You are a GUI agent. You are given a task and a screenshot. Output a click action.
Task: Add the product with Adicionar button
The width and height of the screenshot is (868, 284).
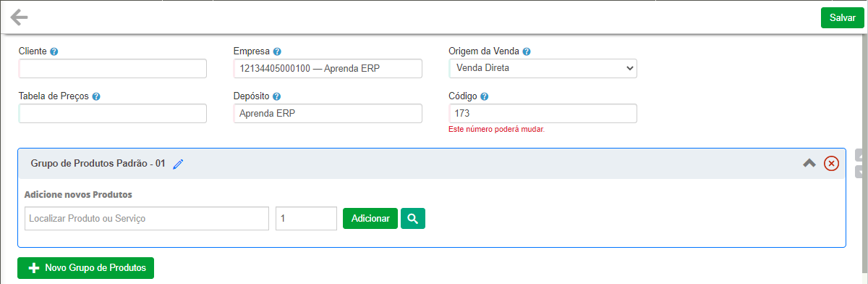point(370,218)
